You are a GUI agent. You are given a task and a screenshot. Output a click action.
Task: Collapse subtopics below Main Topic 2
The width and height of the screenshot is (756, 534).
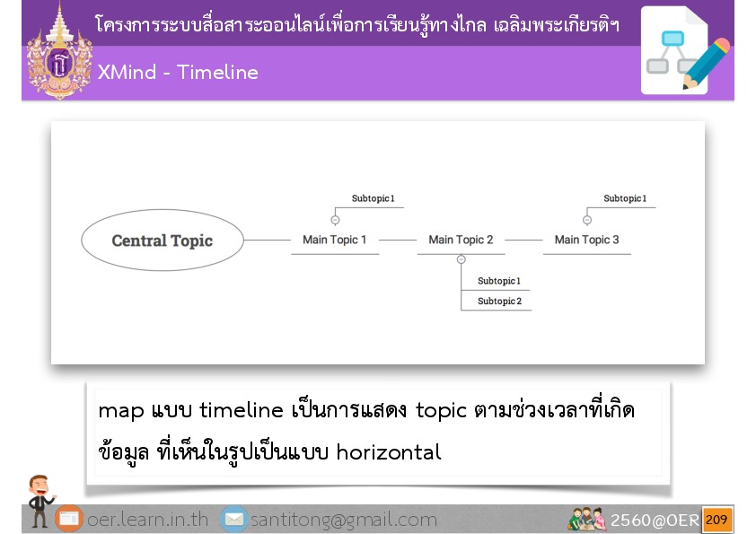click(461, 259)
